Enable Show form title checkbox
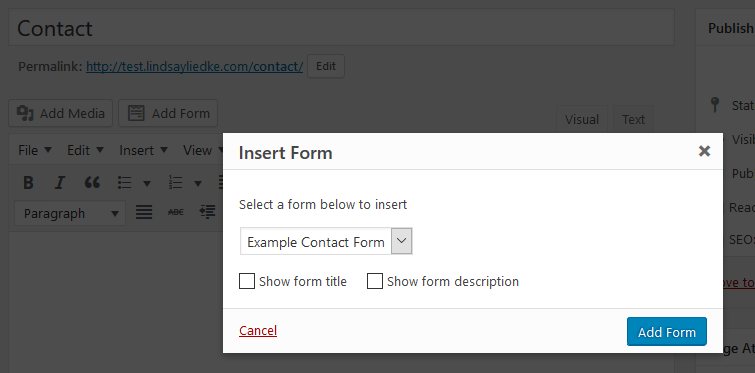Screen dimensions: 755x373 [x=247, y=281]
